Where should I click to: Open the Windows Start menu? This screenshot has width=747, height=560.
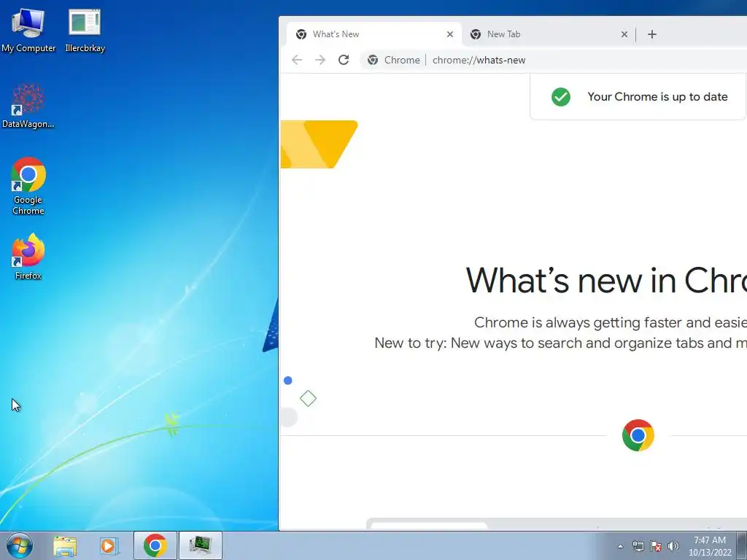[x=20, y=545]
